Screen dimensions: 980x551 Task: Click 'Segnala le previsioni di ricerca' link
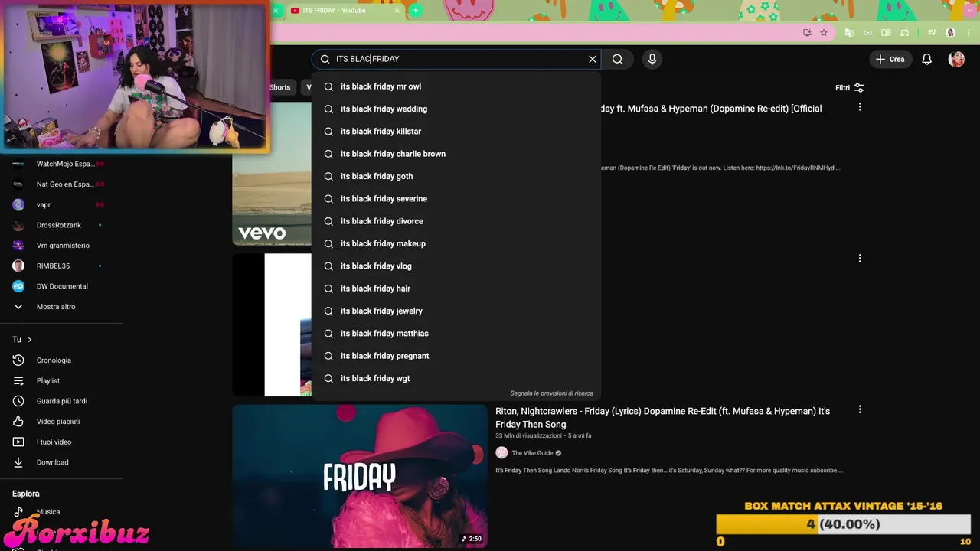[x=551, y=393]
